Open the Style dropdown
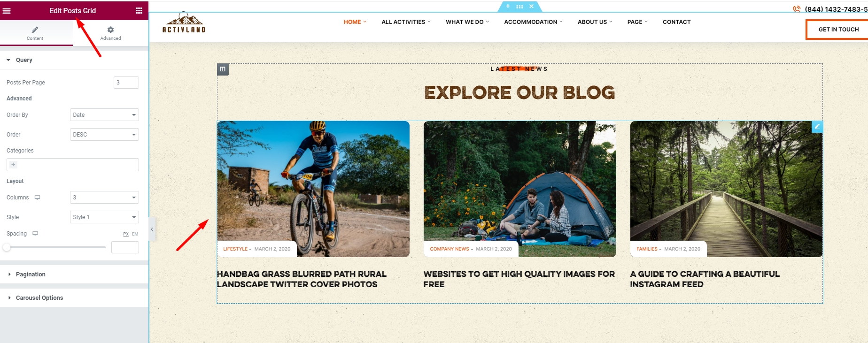 pos(104,217)
